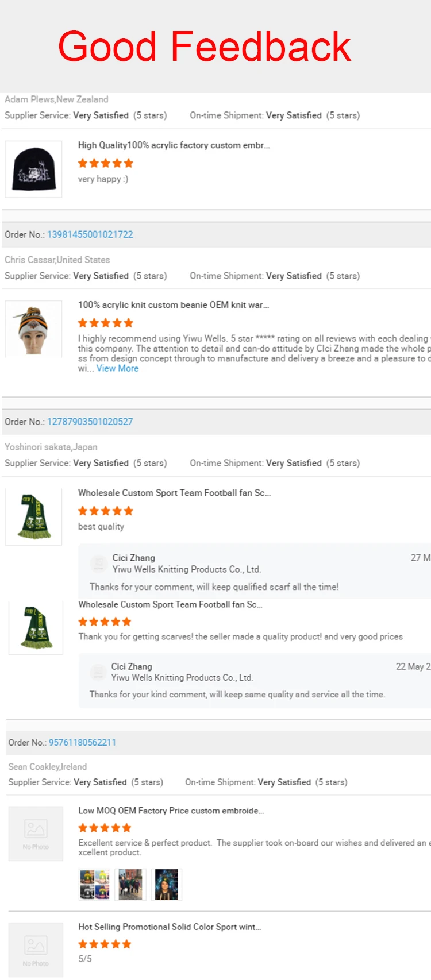
Task: Open middle review photo of group of people
Action: click(x=130, y=884)
